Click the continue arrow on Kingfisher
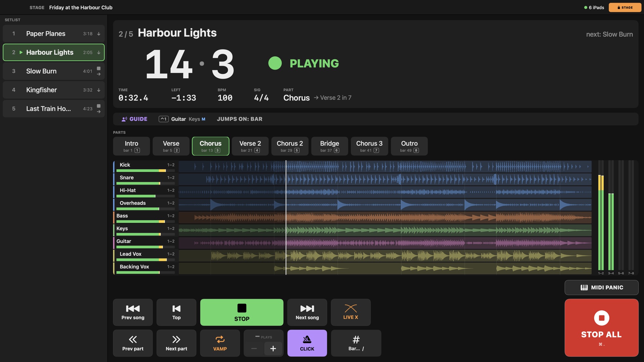 point(99,90)
